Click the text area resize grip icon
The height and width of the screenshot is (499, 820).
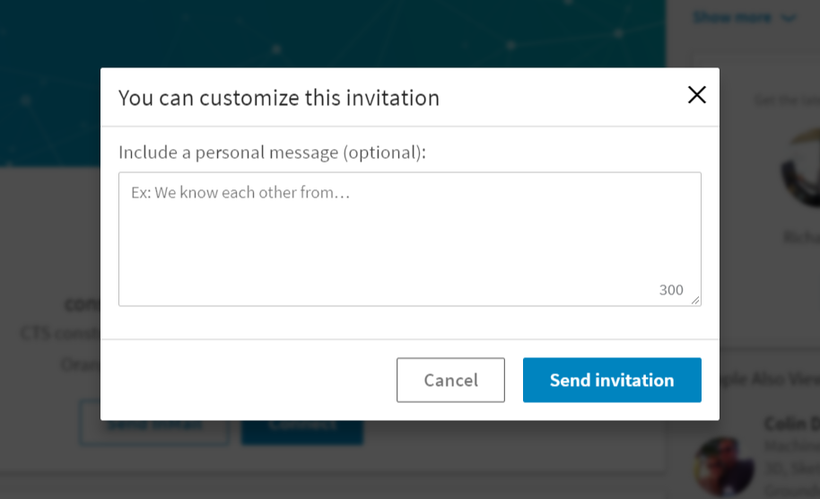[696, 300]
